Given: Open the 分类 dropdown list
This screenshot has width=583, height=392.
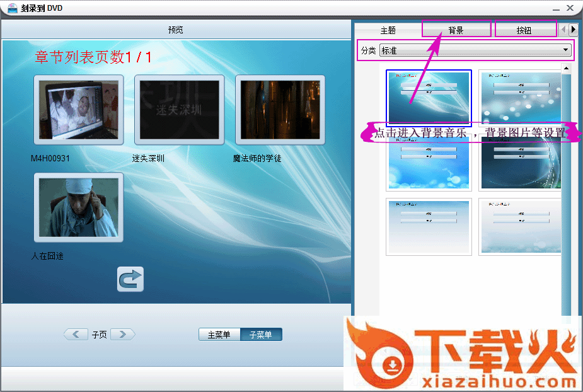Looking at the screenshot, I should click(565, 50).
